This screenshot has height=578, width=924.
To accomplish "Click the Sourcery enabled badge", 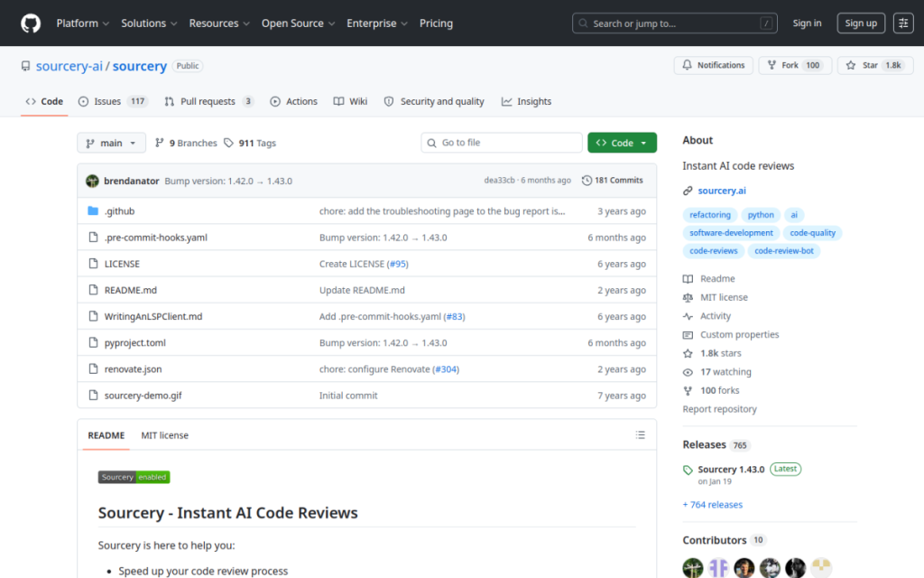I will 134,477.
